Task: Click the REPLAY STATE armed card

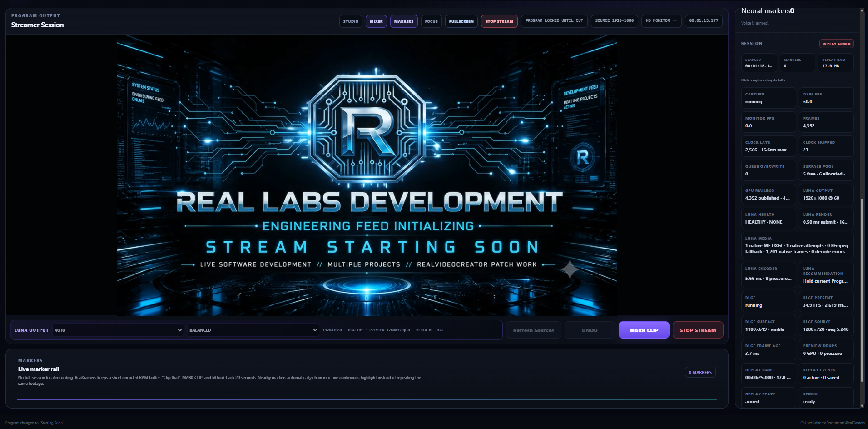Action: coord(769,398)
